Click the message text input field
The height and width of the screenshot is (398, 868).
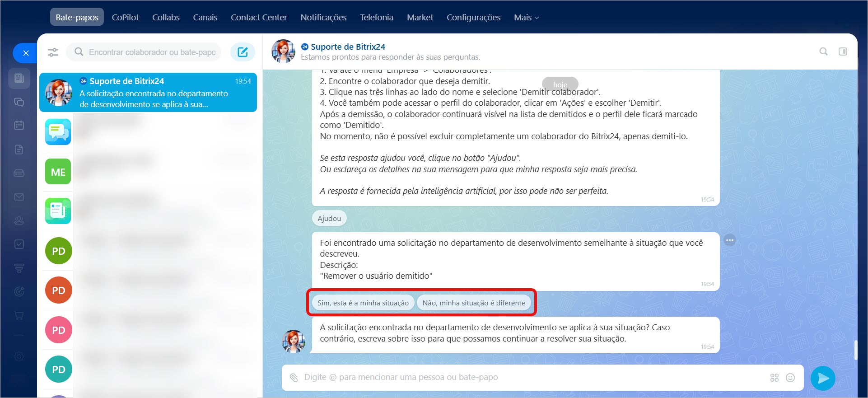pyautogui.click(x=533, y=378)
